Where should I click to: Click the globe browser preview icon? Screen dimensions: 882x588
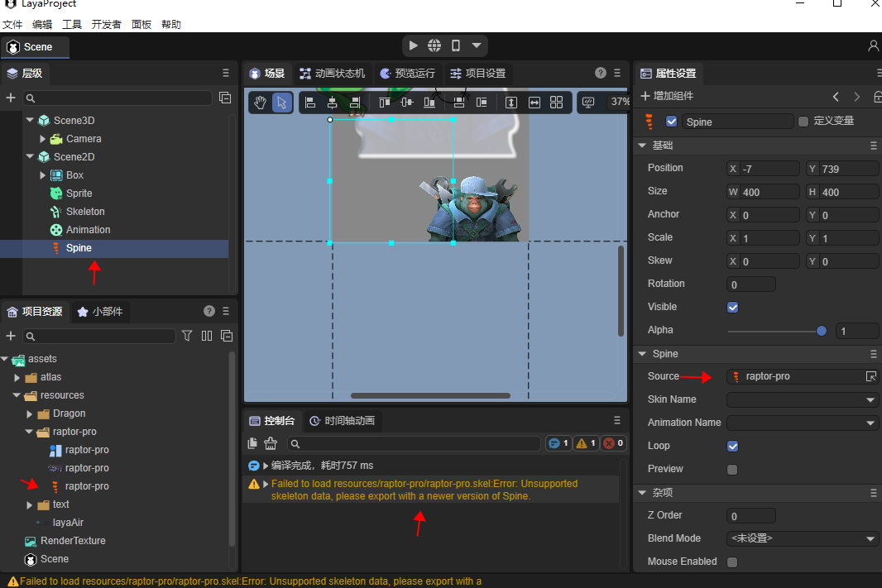(434, 45)
